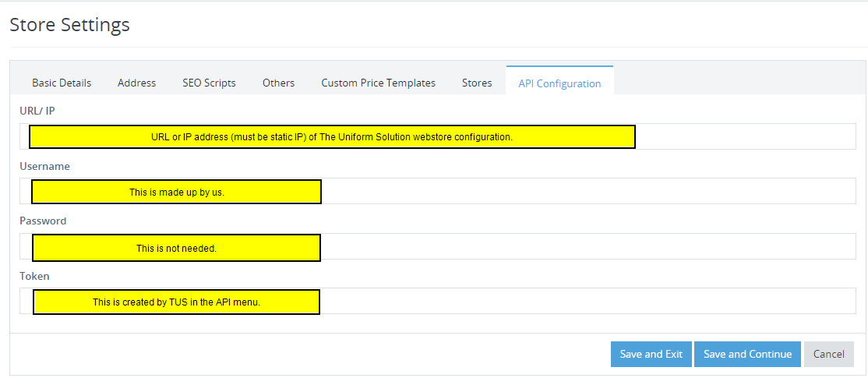The width and height of the screenshot is (868, 378).
Task: Switch to the Stores tab
Action: point(477,83)
